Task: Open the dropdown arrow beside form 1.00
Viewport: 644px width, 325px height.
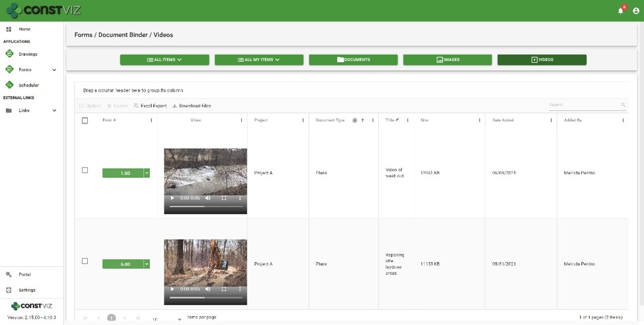Action: tap(147, 173)
